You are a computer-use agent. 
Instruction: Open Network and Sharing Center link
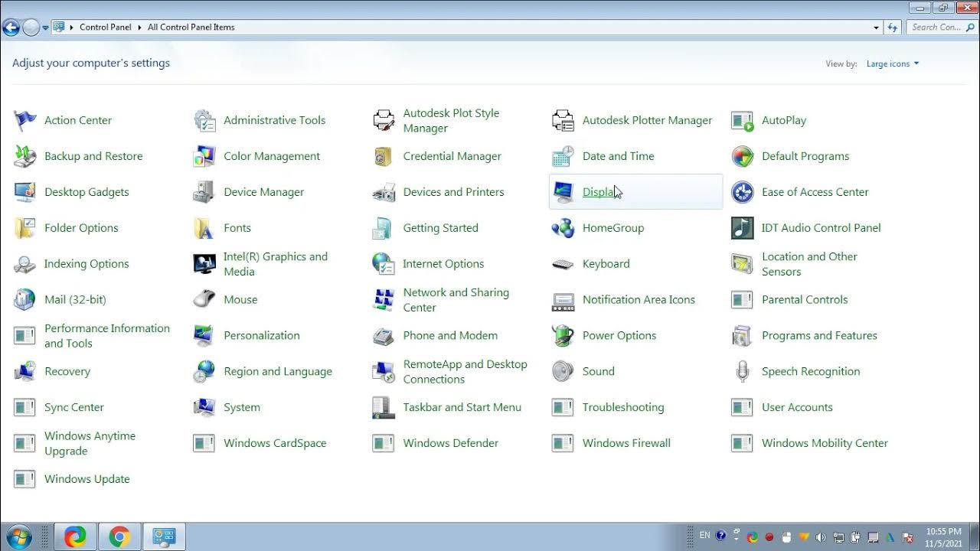coord(456,300)
